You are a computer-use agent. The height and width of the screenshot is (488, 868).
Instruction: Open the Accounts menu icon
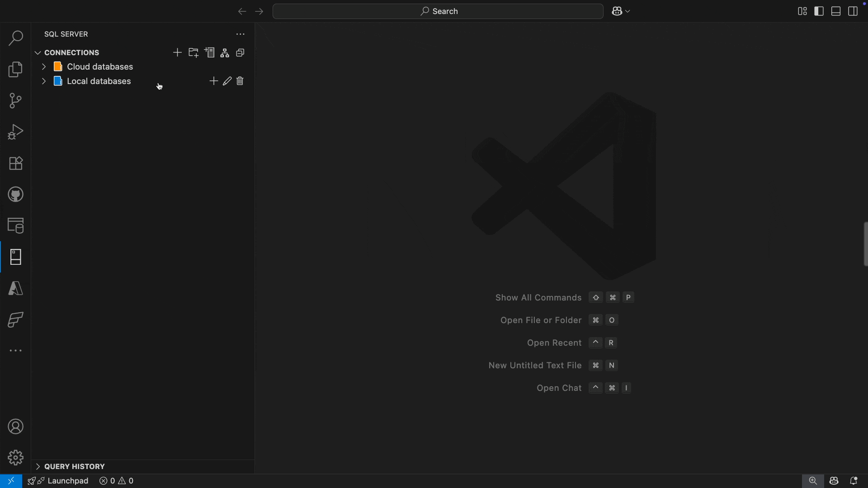coord(16,427)
